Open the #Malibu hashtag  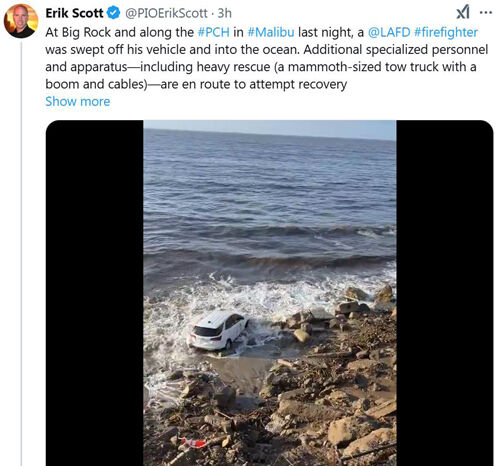click(x=271, y=32)
